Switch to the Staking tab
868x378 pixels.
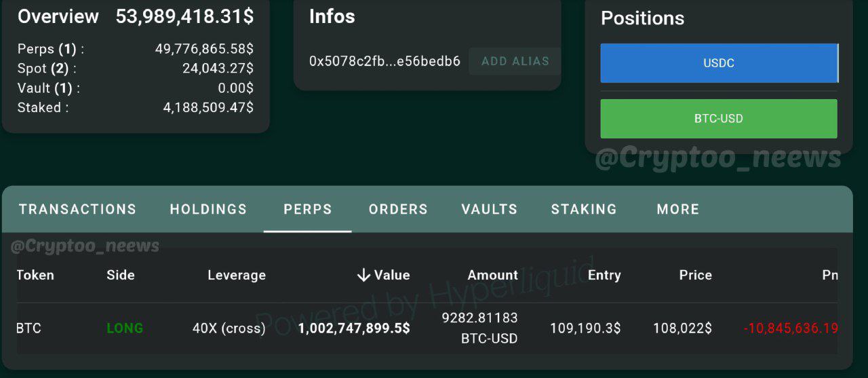(584, 209)
